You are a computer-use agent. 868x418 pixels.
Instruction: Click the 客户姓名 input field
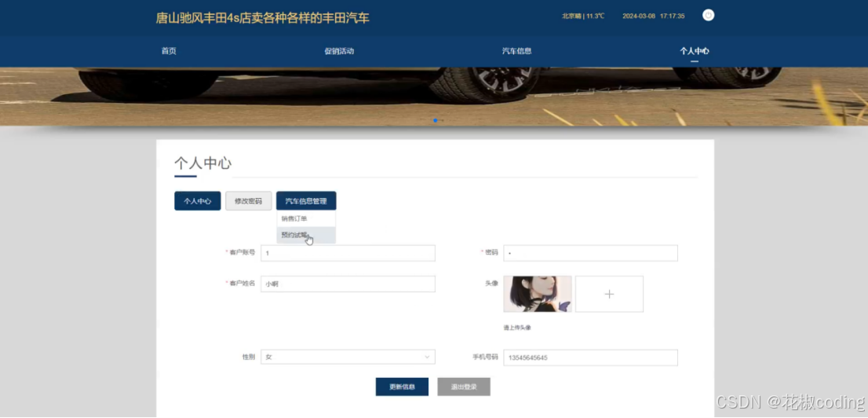348,284
